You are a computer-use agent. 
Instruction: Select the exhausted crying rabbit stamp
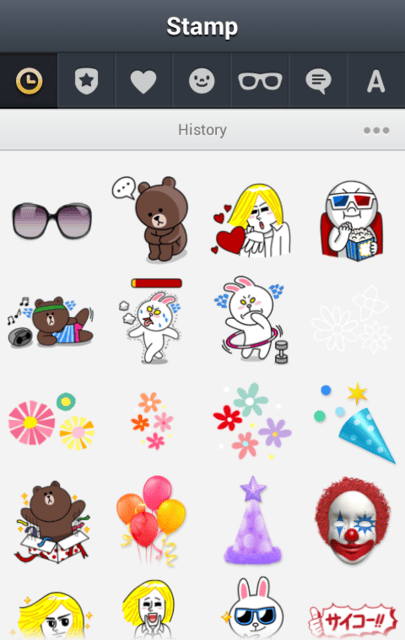(152, 320)
